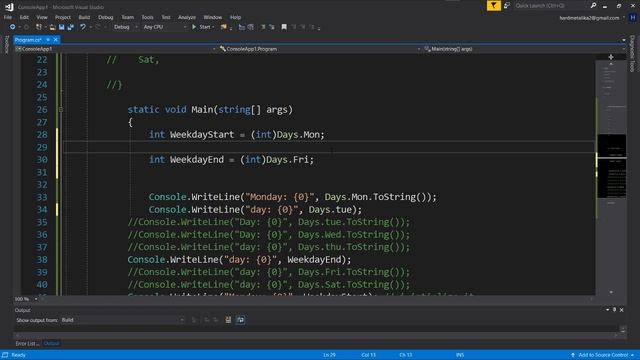
Task: Open the Any CPU platform dropdown
Action: [x=164, y=27]
